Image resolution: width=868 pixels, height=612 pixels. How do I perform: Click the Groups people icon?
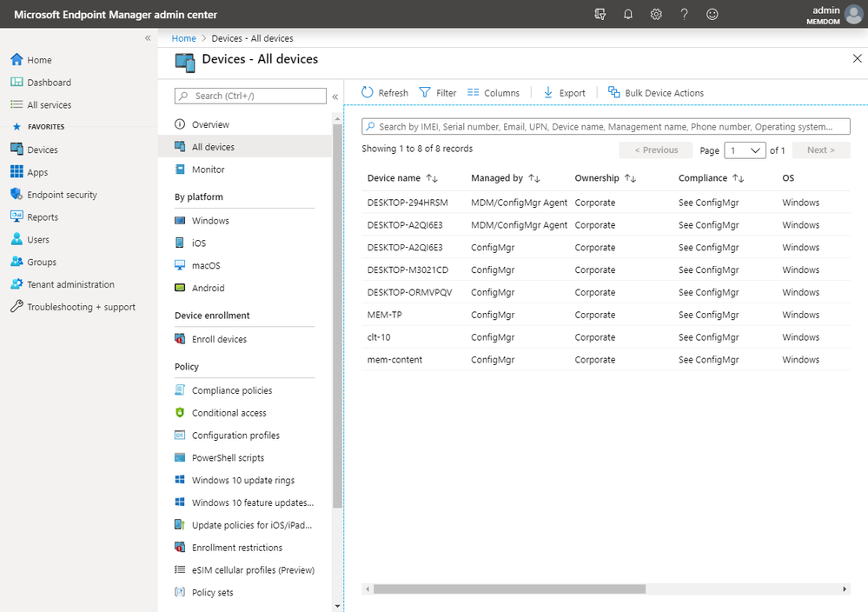(x=17, y=262)
